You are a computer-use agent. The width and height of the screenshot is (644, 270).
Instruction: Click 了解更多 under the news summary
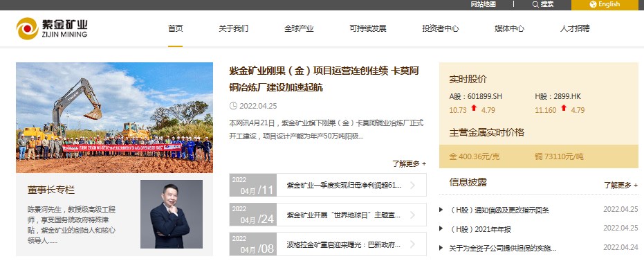[409, 163]
